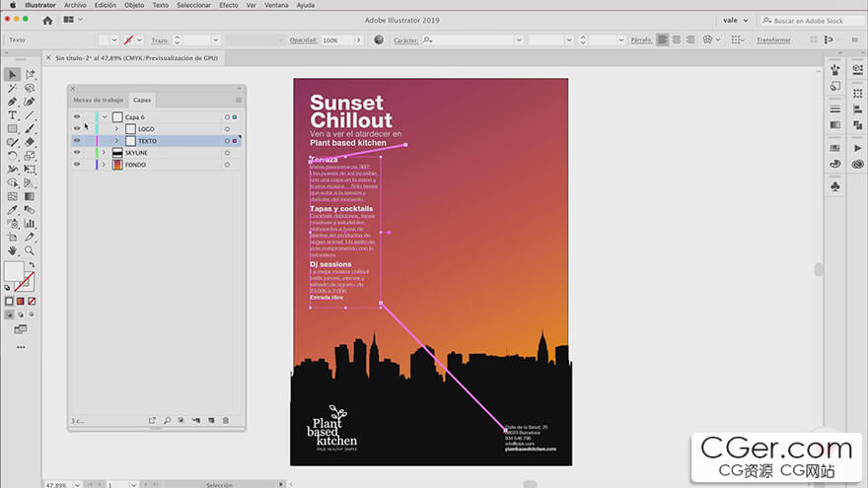Hide the SKYLINE layer
This screenshot has height=488, width=868.
[x=77, y=152]
